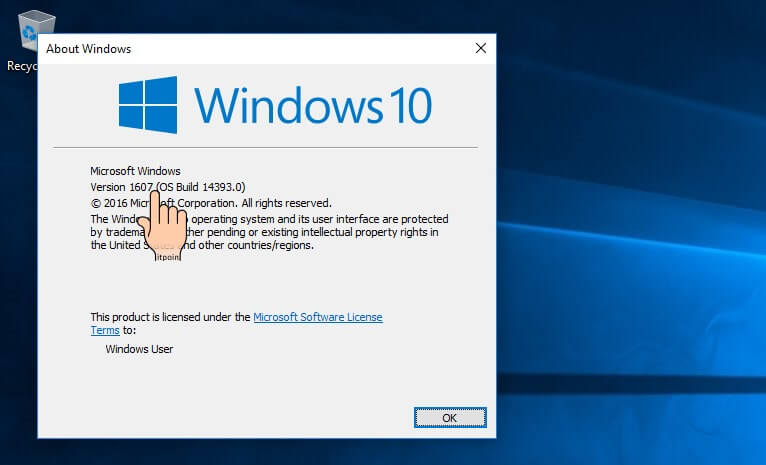Click the "Terms" link word
Viewport: 766px width, 465px height.
click(x=105, y=330)
